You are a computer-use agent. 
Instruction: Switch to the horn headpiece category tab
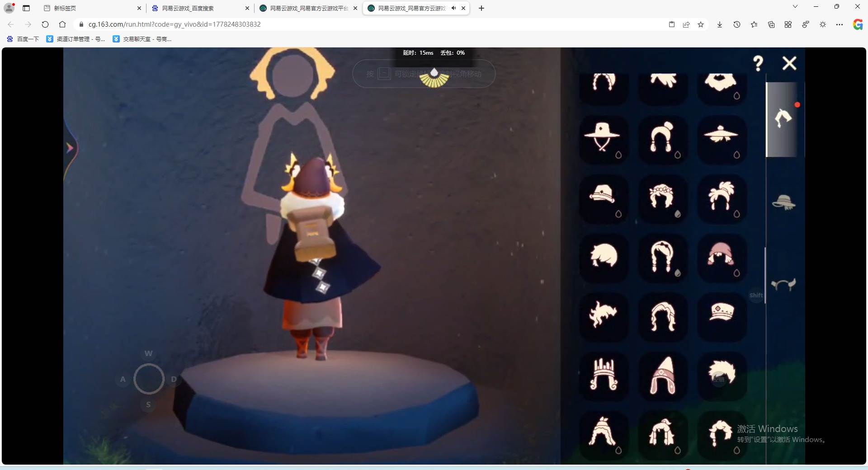[784, 284]
